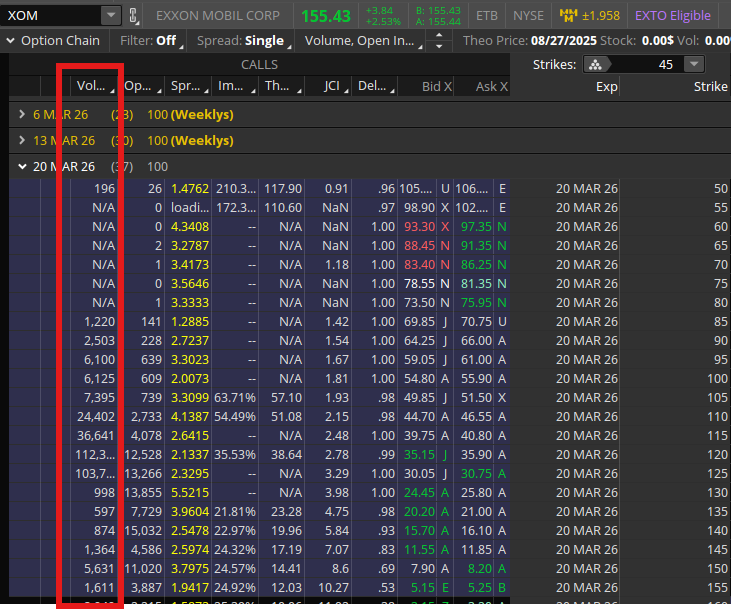The height and width of the screenshot is (609, 731).
Task: Click theo price 117.90 at strike 50
Action: 283,189
